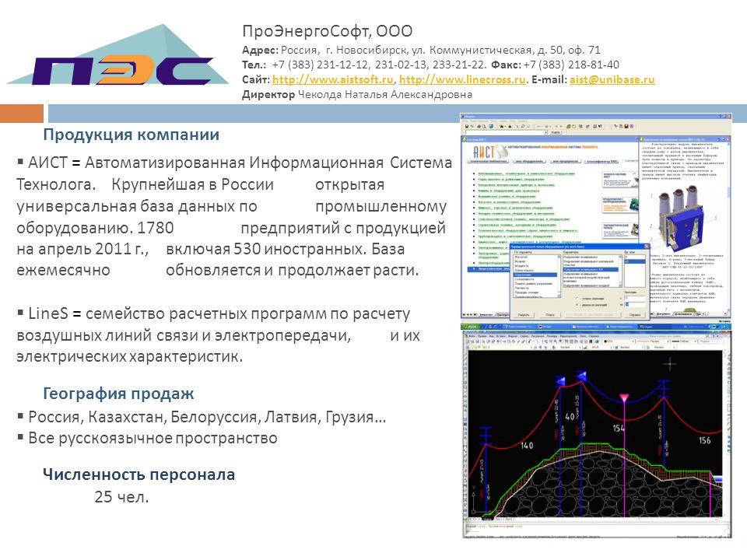747x560 pixels.
Task: Click the '154' span label in the profile
Action: pos(619,429)
